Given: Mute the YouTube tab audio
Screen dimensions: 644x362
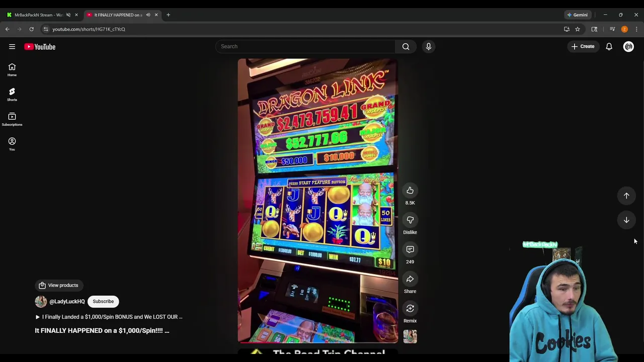Looking at the screenshot, I should pos(148,15).
